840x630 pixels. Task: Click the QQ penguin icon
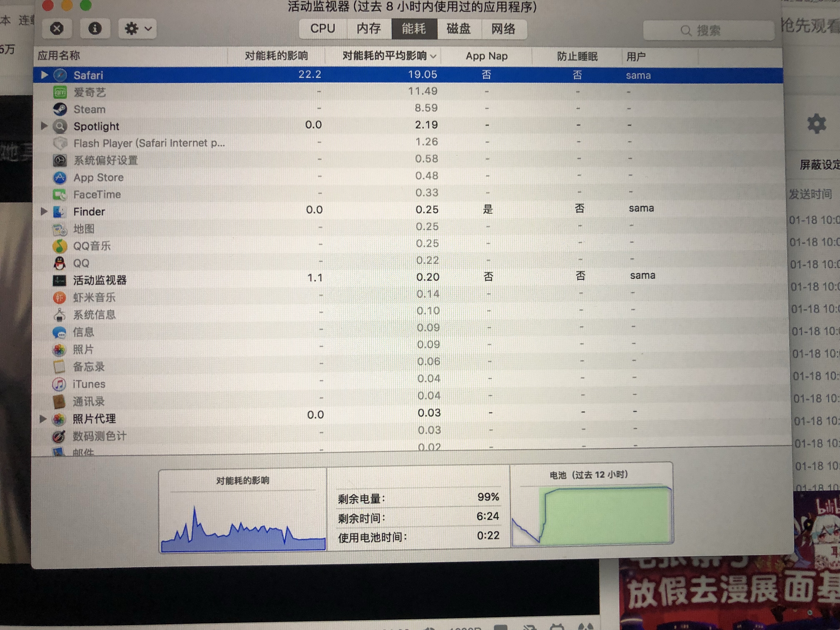point(59,263)
